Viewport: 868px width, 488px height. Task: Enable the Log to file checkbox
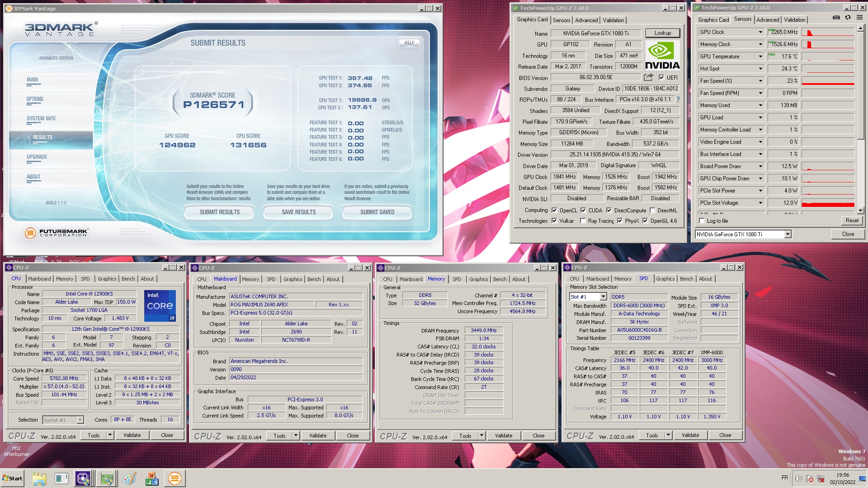(x=702, y=221)
